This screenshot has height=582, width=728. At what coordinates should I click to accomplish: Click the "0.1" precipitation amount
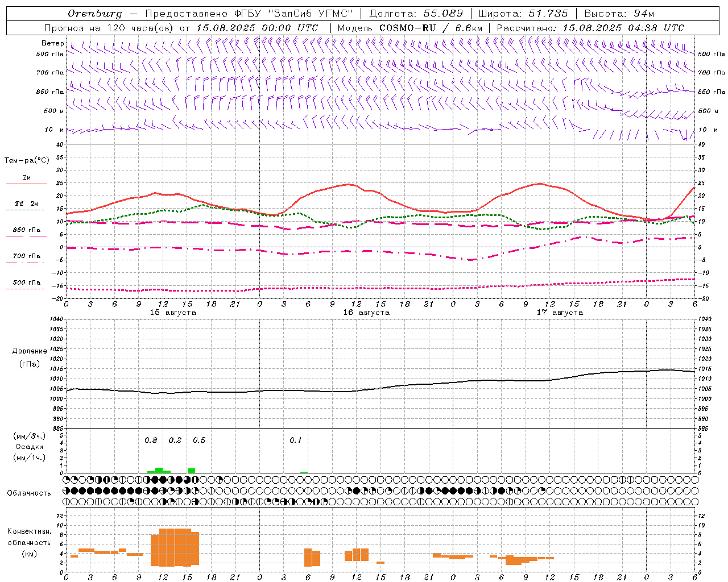pyautogui.click(x=296, y=440)
